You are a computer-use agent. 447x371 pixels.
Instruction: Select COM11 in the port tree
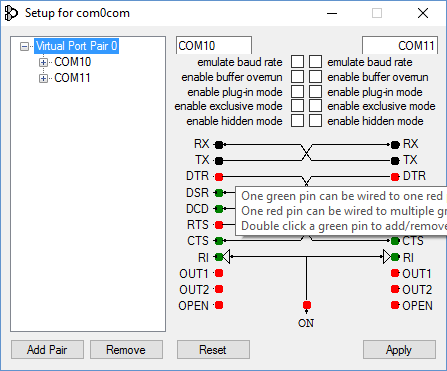[72, 78]
